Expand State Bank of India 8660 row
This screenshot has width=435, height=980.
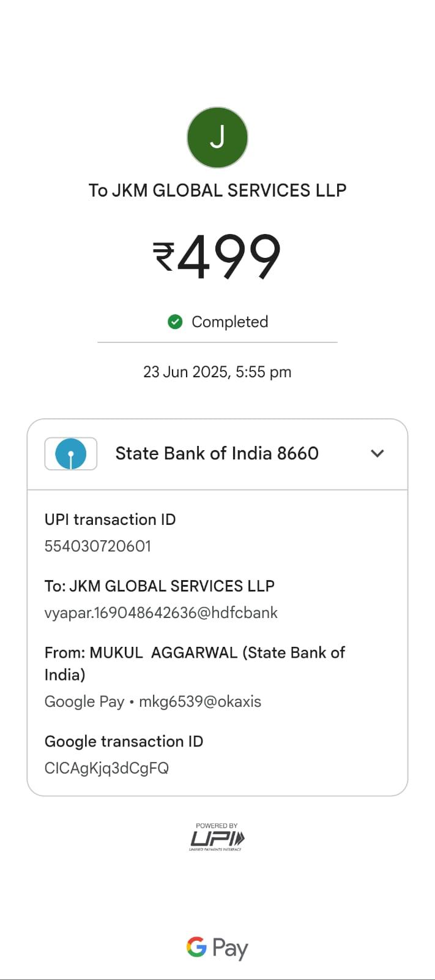(x=217, y=454)
